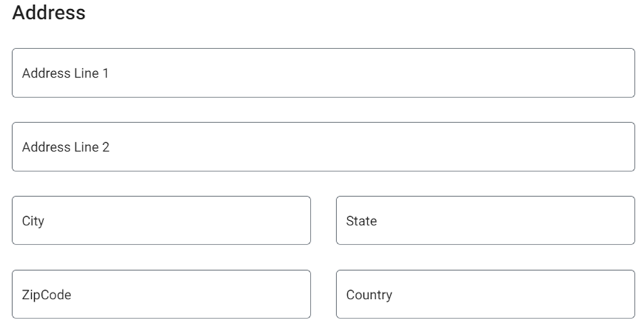
Task: Focus the Address Line 2 text box
Action: pyautogui.click(x=323, y=147)
